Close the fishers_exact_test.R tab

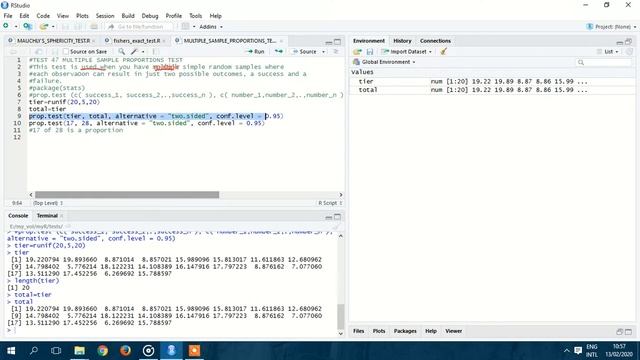pyautogui.click(x=164, y=41)
